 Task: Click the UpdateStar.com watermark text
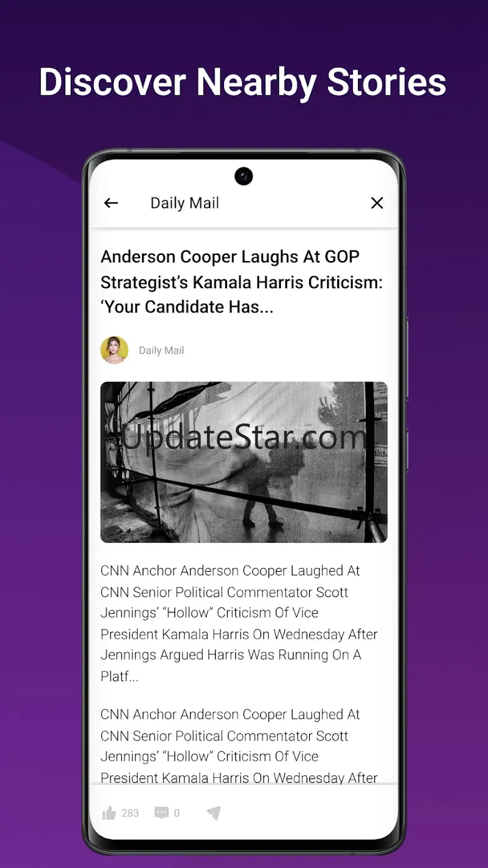point(243,437)
